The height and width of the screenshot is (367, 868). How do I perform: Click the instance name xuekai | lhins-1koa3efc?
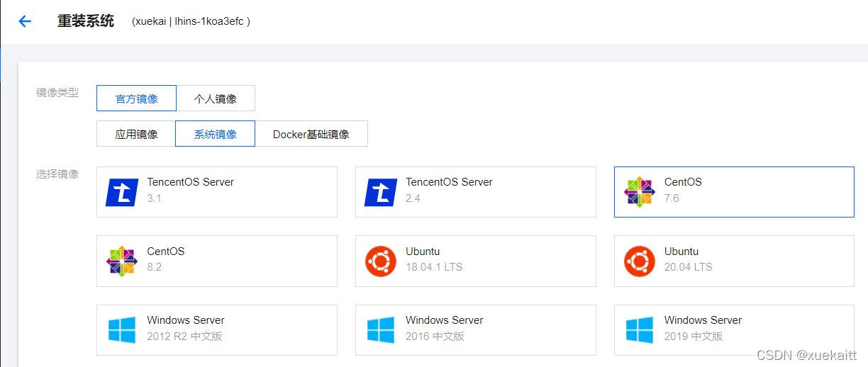[x=191, y=21]
